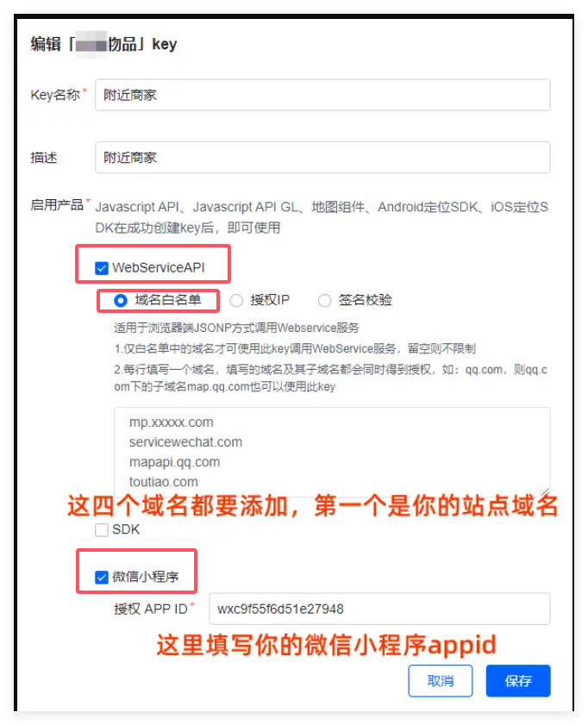Click the 取消 button
Viewport: 588px width, 725px height.
pos(440,681)
